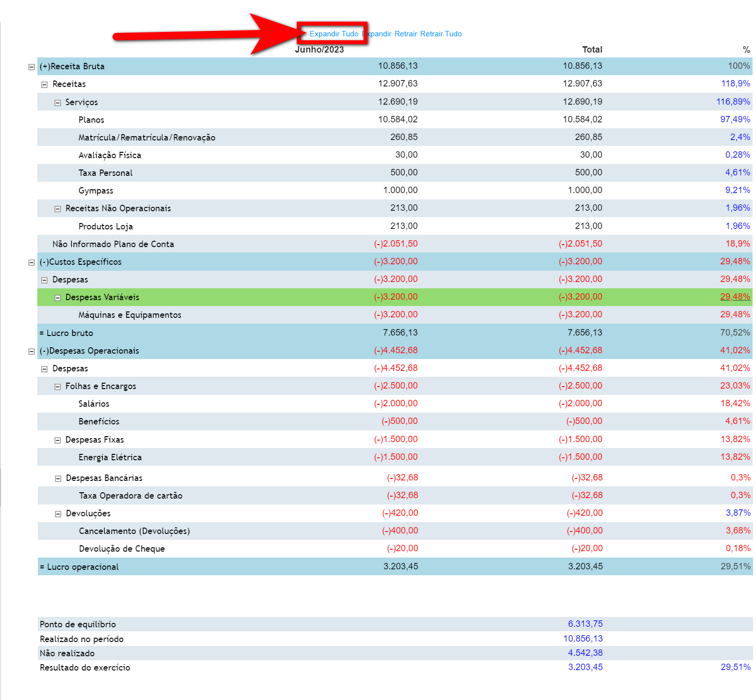Click the Ponto de equilíbrio value 6.313,75
The height and width of the screenshot is (700, 756).
click(x=585, y=624)
